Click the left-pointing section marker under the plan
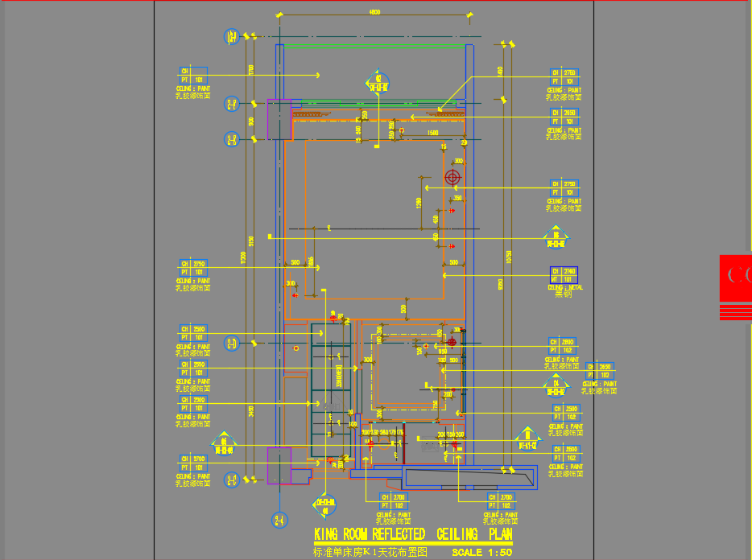Viewport: 752px width, 560px height. [x=324, y=505]
